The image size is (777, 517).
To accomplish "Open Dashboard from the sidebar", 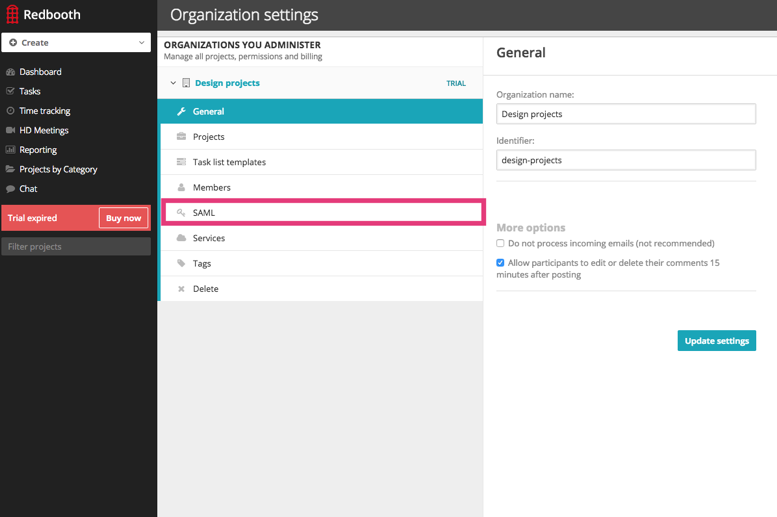I will tap(40, 72).
